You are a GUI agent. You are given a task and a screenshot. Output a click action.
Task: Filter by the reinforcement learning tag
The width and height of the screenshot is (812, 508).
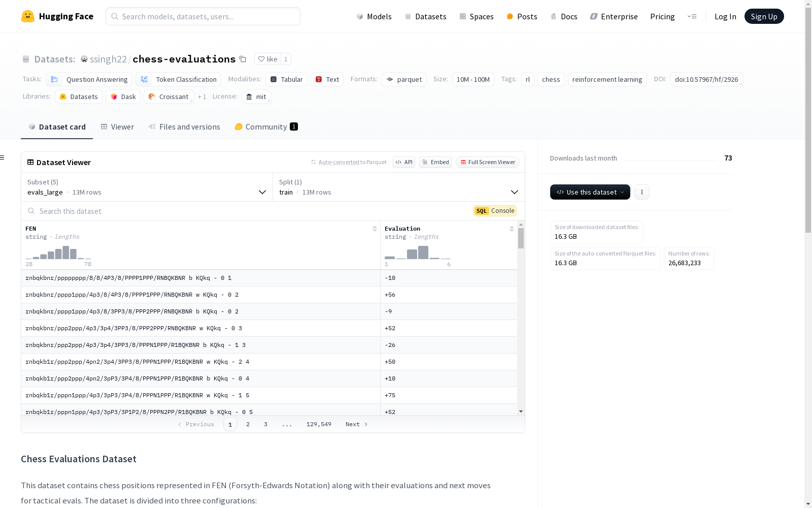coord(607,79)
